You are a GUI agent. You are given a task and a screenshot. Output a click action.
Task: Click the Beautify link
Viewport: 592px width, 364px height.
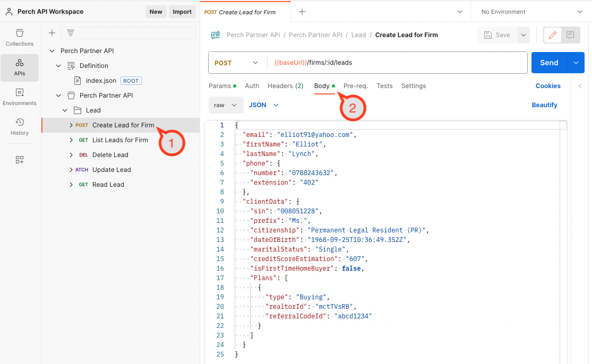coord(544,105)
